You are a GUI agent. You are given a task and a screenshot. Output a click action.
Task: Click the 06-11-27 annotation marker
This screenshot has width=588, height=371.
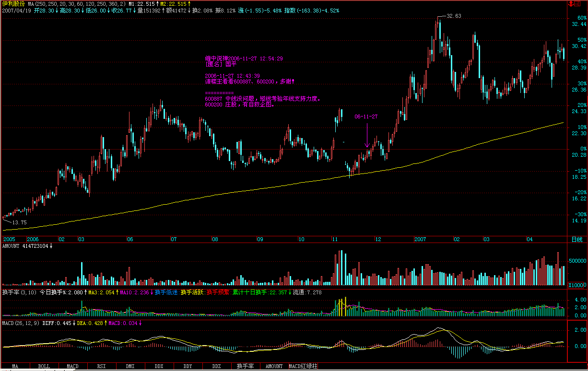coord(366,116)
